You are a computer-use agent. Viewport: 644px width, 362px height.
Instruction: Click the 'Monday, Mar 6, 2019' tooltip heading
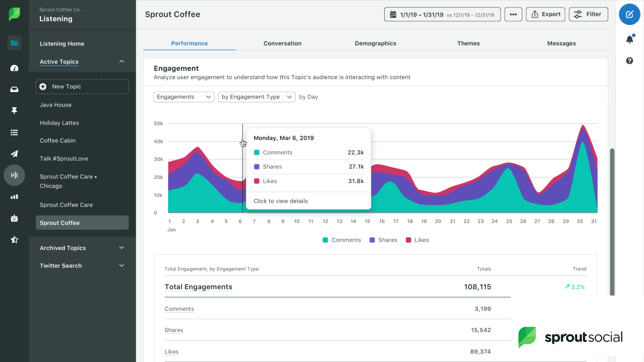(x=283, y=138)
